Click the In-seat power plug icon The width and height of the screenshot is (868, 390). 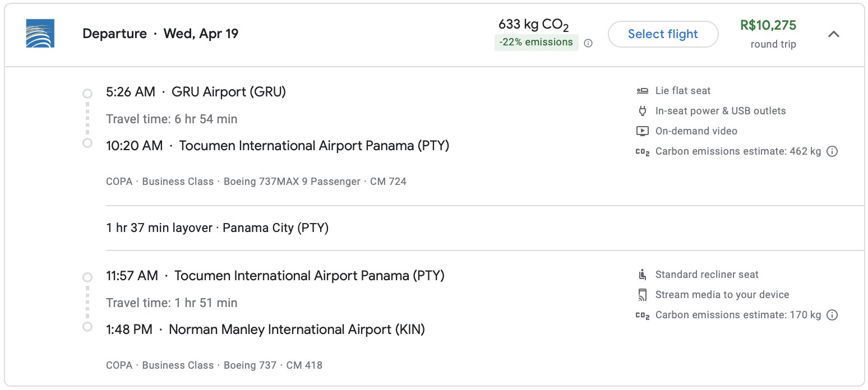[642, 111]
